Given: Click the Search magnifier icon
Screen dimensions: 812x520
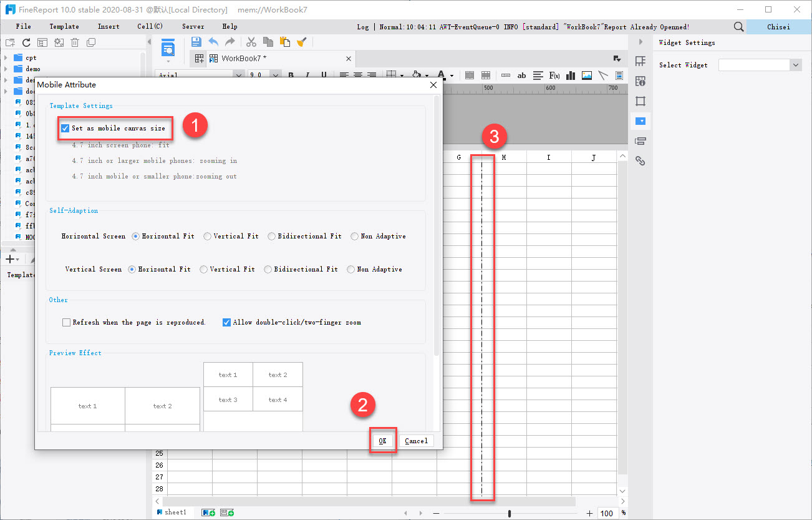Looking at the screenshot, I should click(x=738, y=27).
